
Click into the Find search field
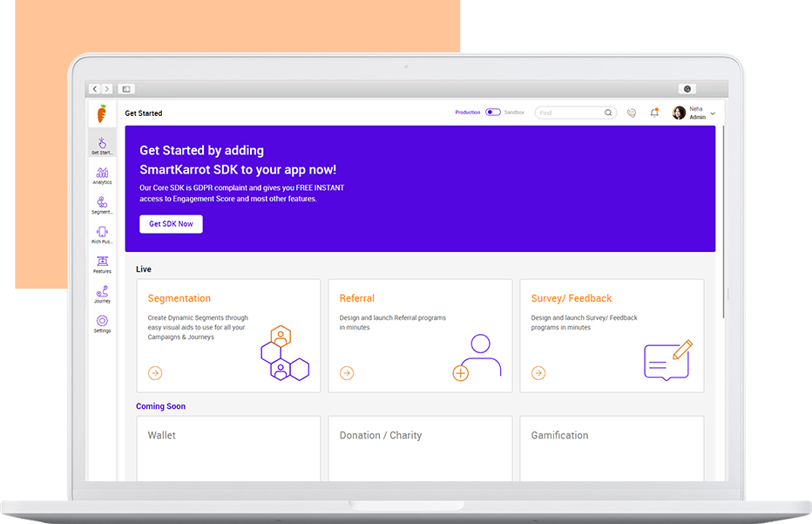coord(575,112)
